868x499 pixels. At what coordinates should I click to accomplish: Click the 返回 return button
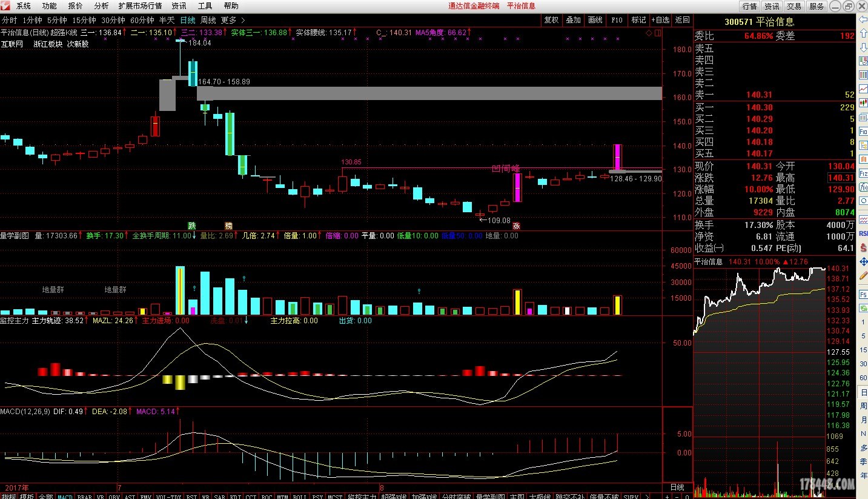pos(682,20)
